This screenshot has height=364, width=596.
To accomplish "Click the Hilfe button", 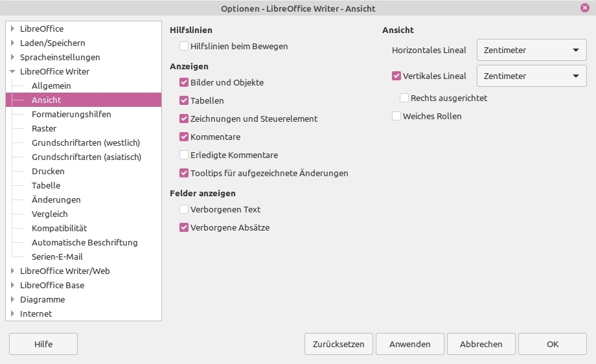I will pyautogui.click(x=43, y=344).
